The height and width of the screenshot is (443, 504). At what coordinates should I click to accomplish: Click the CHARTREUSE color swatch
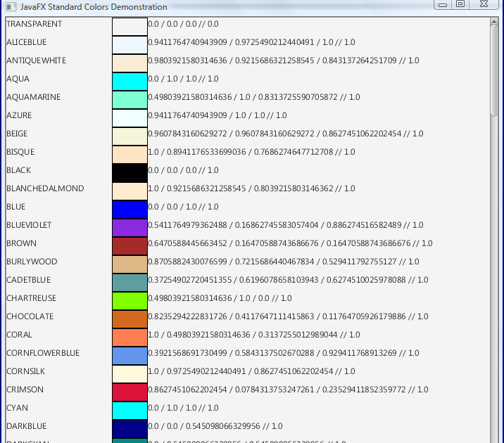click(x=130, y=301)
